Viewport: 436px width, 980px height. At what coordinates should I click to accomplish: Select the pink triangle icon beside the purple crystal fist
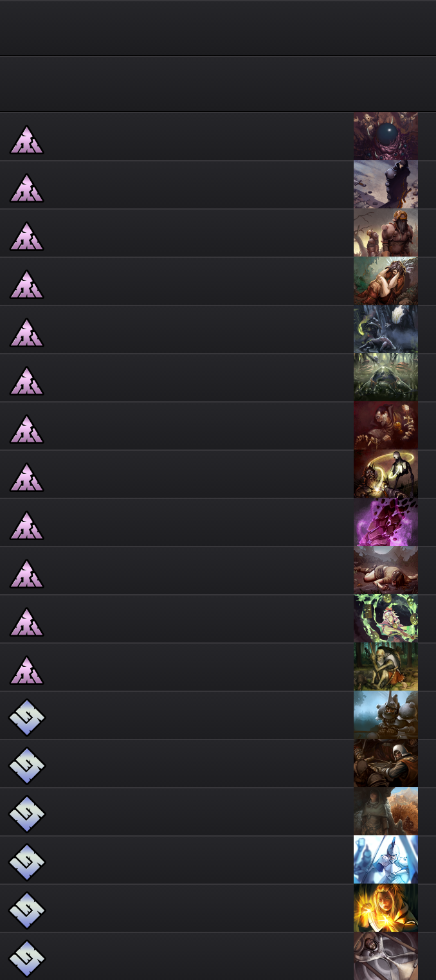[x=26, y=525]
